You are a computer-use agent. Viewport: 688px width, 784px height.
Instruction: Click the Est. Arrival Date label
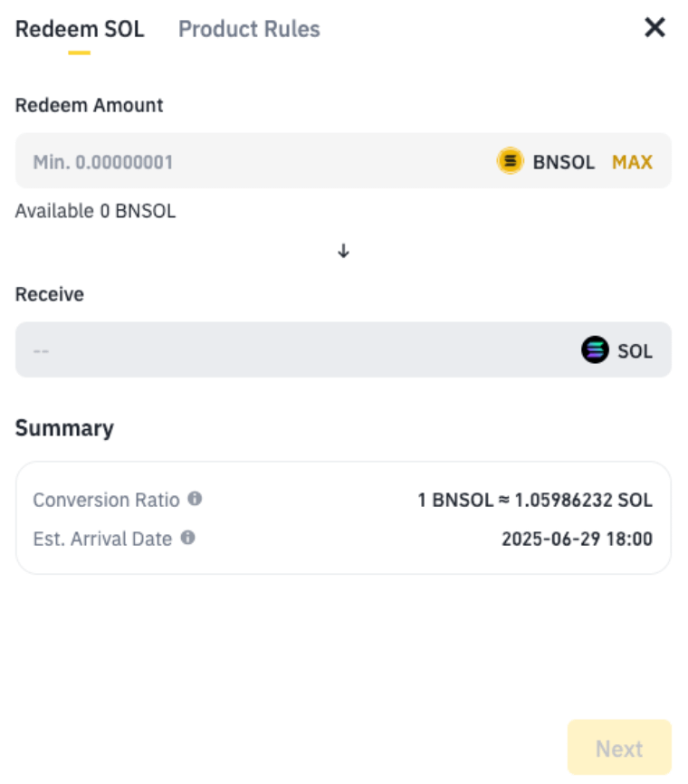(x=102, y=539)
